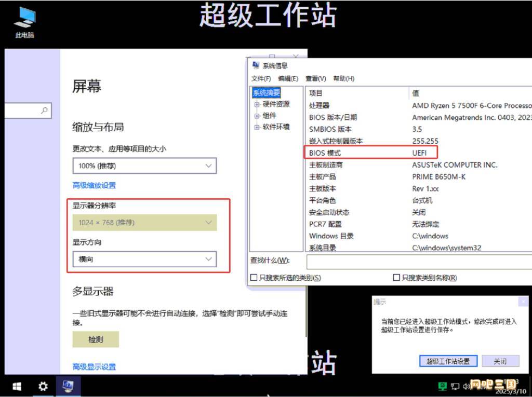Image resolution: width=532 pixels, height=397 pixels.
Task: Click the 值 column header
Action: coord(470,93)
